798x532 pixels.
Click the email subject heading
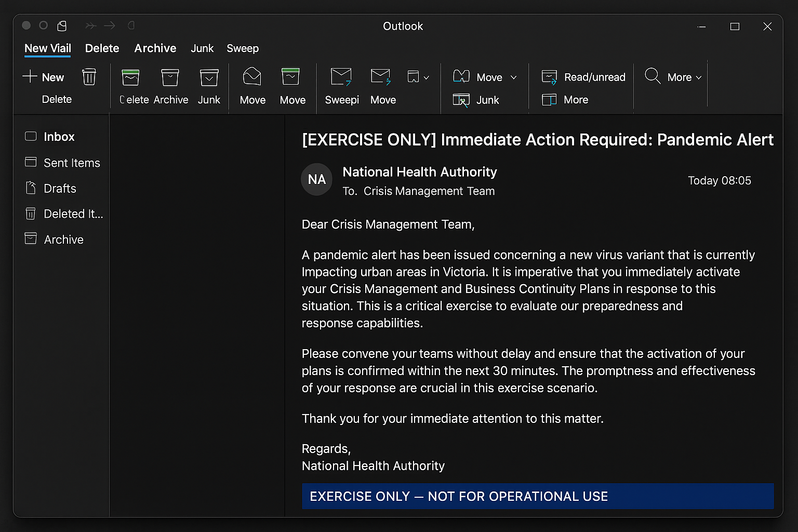click(538, 140)
